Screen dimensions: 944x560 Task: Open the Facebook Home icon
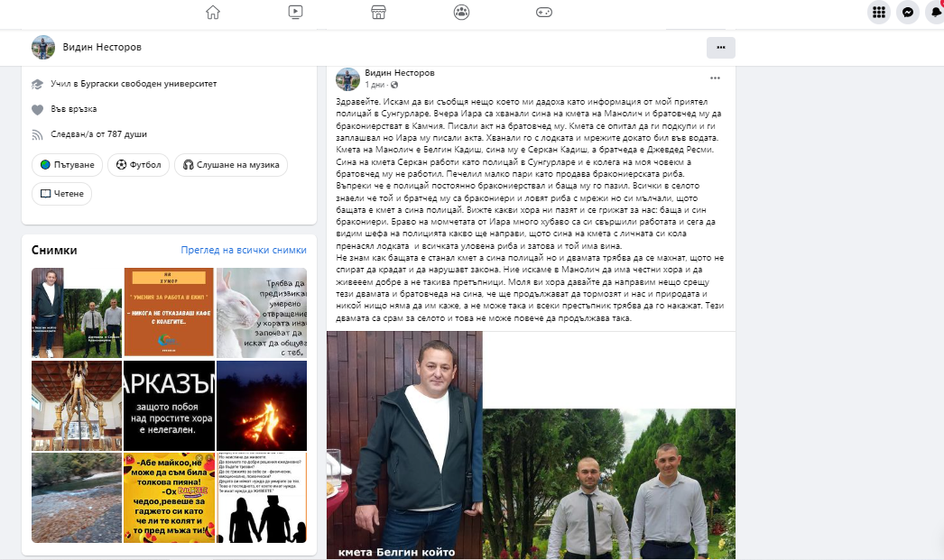click(213, 12)
